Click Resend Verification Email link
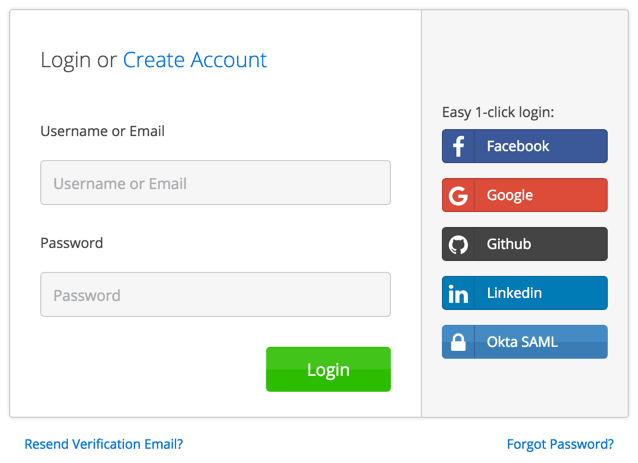 click(104, 444)
